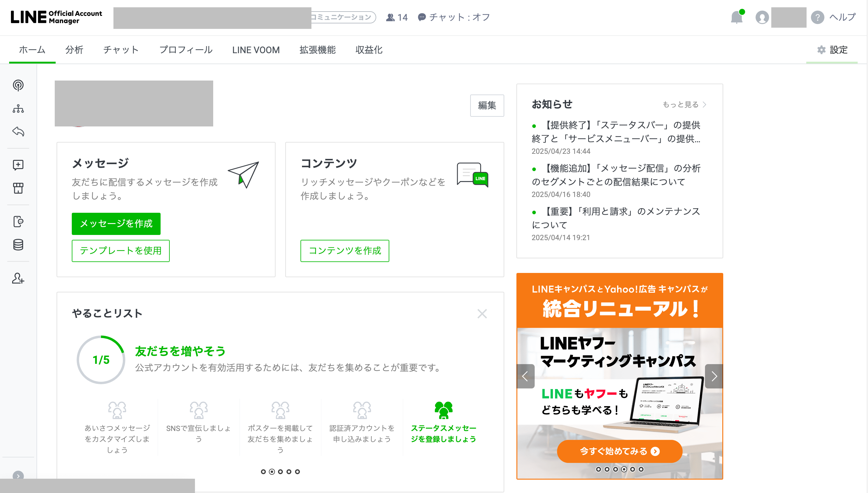
Task: Switch to the チャット tab
Action: 121,50
